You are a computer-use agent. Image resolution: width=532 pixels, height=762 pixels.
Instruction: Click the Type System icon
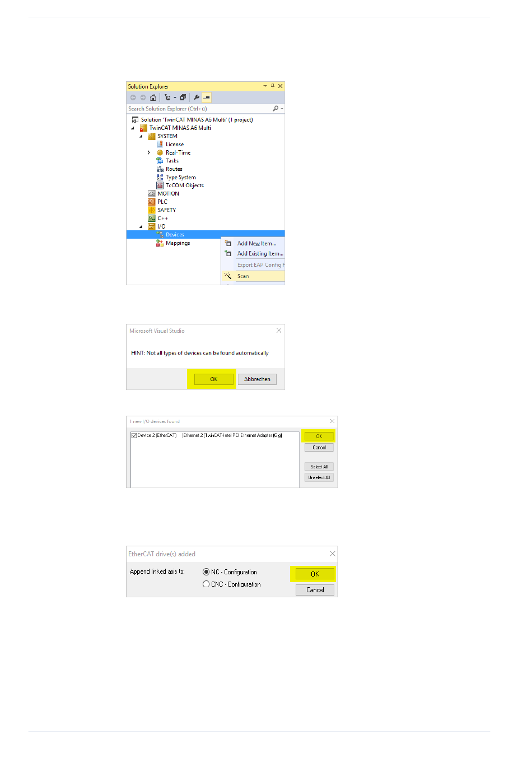tap(160, 177)
